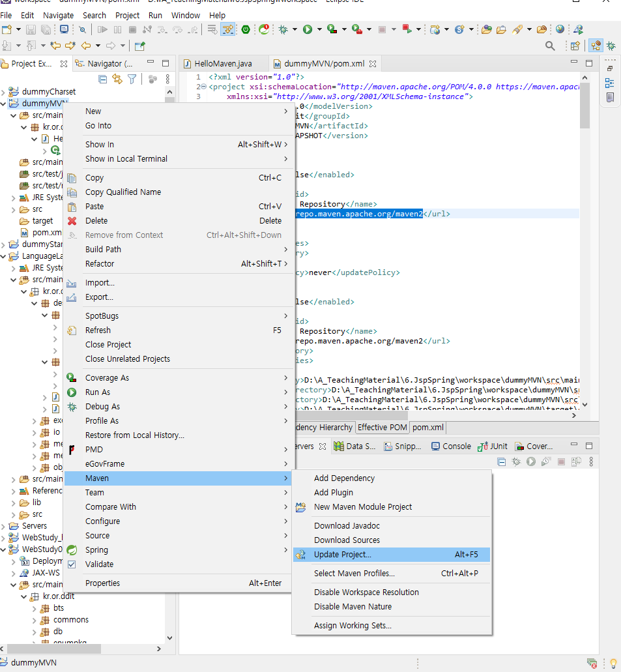Click the Save All toolbar icon
This screenshot has width=621, height=672.
46,29
